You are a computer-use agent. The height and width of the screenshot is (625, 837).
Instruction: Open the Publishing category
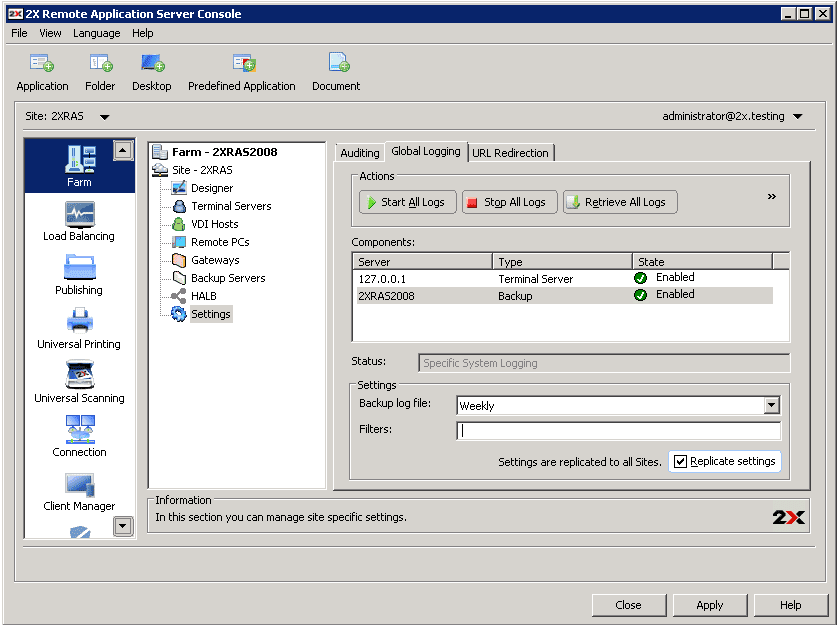coord(79,275)
